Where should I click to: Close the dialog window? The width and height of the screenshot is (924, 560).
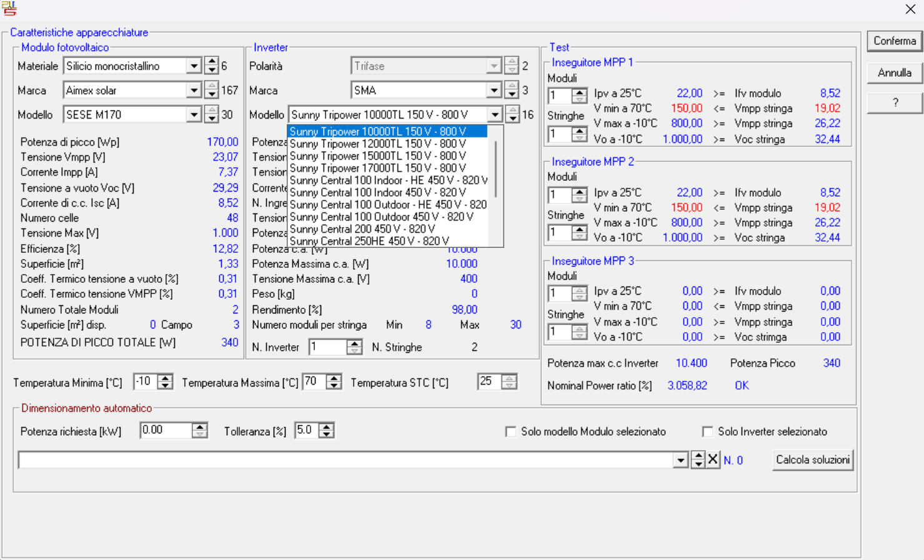click(910, 9)
